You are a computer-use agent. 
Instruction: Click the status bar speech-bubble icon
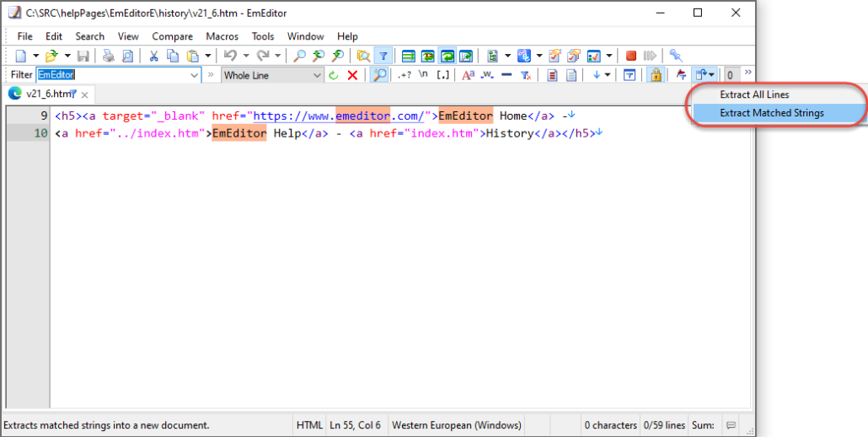click(731, 425)
